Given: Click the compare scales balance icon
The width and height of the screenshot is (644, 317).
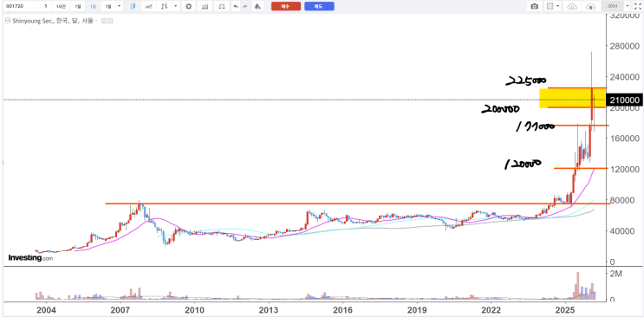Looking at the screenshot, I should tap(222, 6).
